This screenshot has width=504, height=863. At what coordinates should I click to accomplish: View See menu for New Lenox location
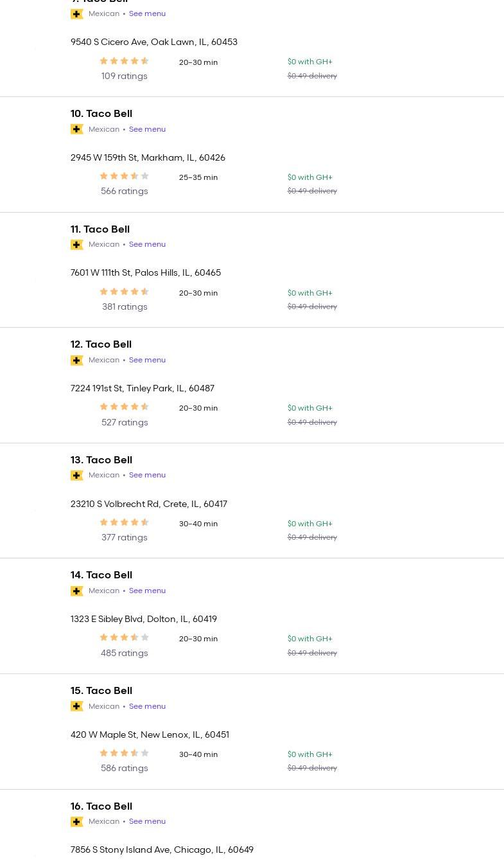(147, 706)
